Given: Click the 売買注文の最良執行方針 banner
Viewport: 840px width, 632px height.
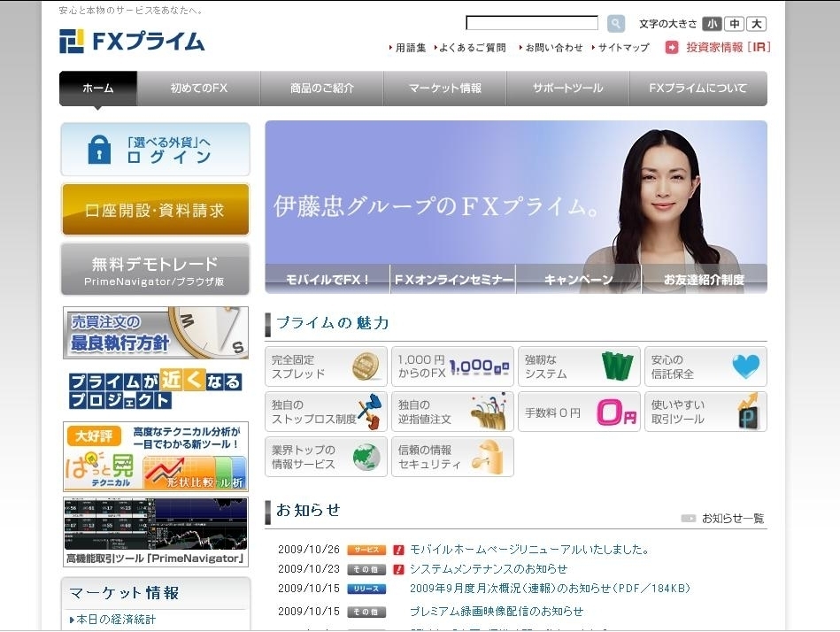Looking at the screenshot, I should pos(156,333).
